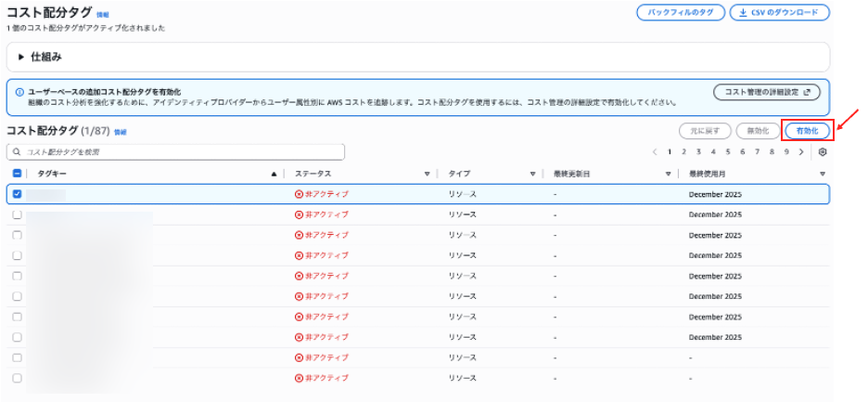Sort by タグキー ascending arrow
The image size is (868, 402).
[x=274, y=174]
